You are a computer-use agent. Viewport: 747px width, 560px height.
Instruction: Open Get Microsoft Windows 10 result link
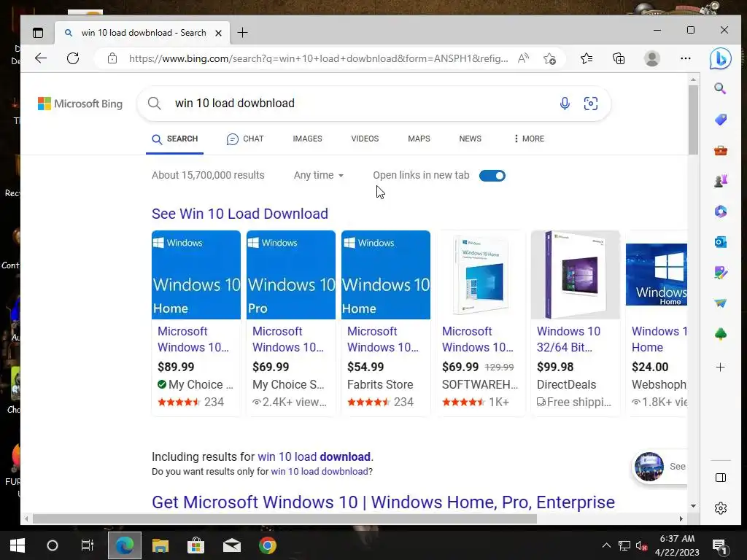click(x=383, y=502)
